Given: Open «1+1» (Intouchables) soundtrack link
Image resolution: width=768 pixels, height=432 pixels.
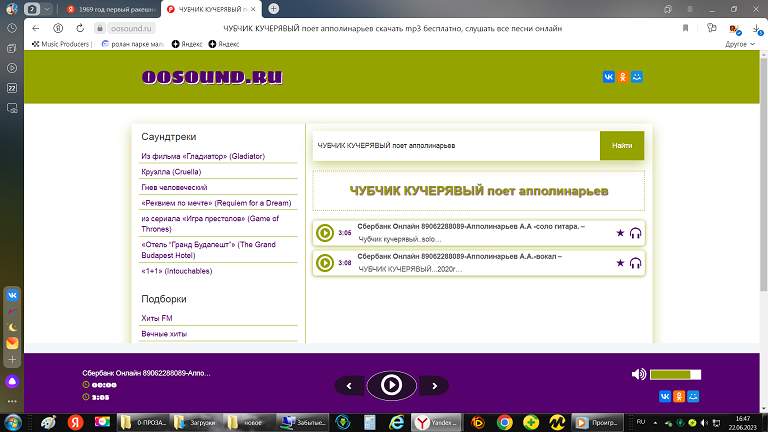Looking at the screenshot, I should point(176,271).
